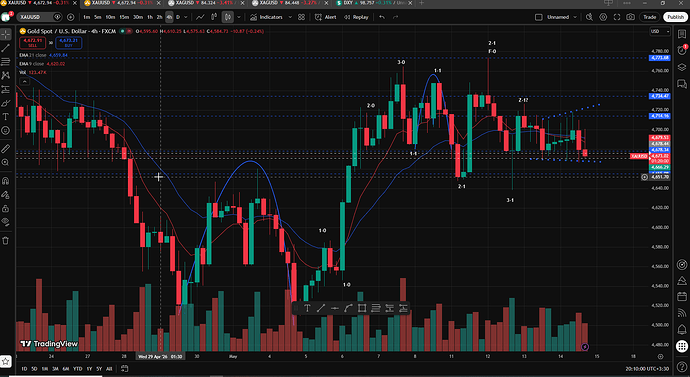Screen dimensions: 690x377
Task: Click the Publish button
Action: coord(675,17)
